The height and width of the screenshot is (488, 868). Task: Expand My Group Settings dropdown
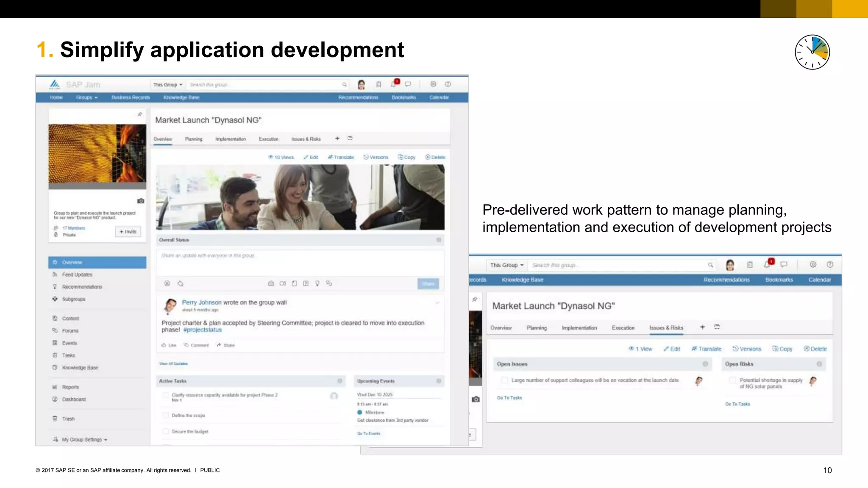pos(84,440)
